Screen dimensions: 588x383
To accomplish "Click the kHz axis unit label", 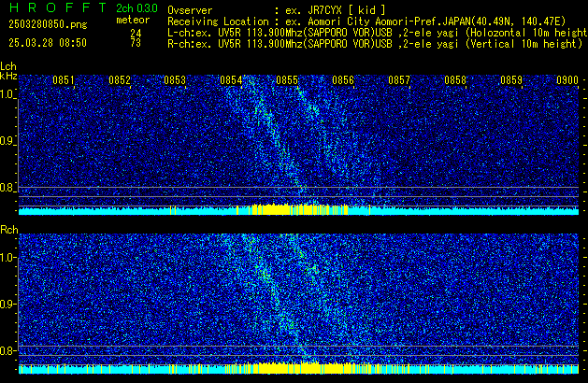I will click(x=8, y=76).
